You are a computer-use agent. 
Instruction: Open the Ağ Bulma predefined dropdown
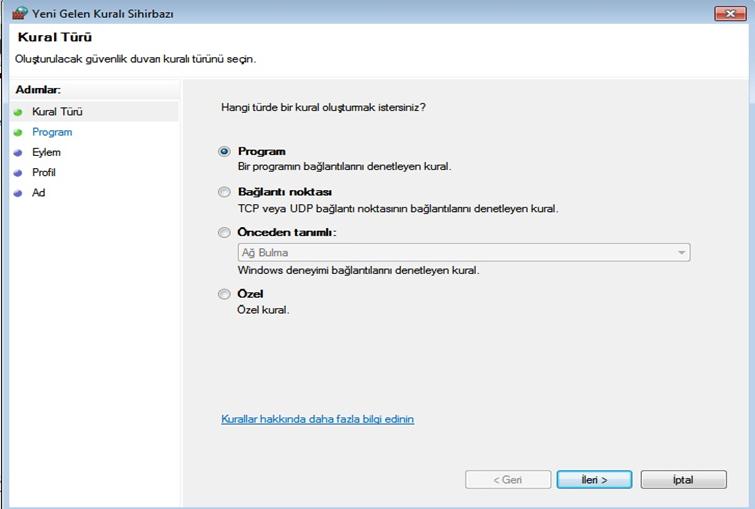[464, 252]
